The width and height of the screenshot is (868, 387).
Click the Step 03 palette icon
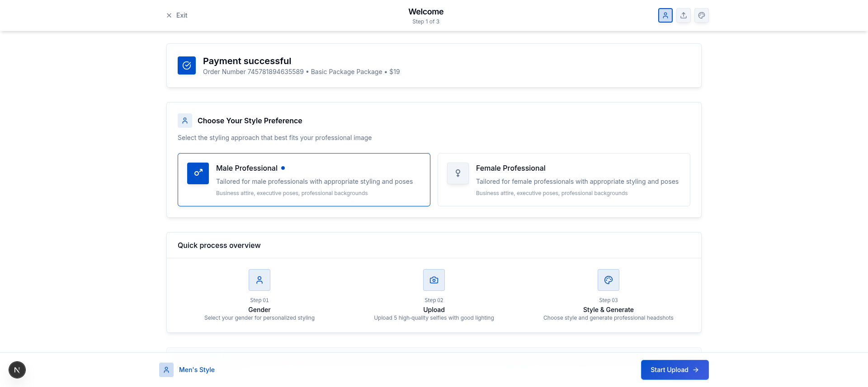tap(608, 280)
